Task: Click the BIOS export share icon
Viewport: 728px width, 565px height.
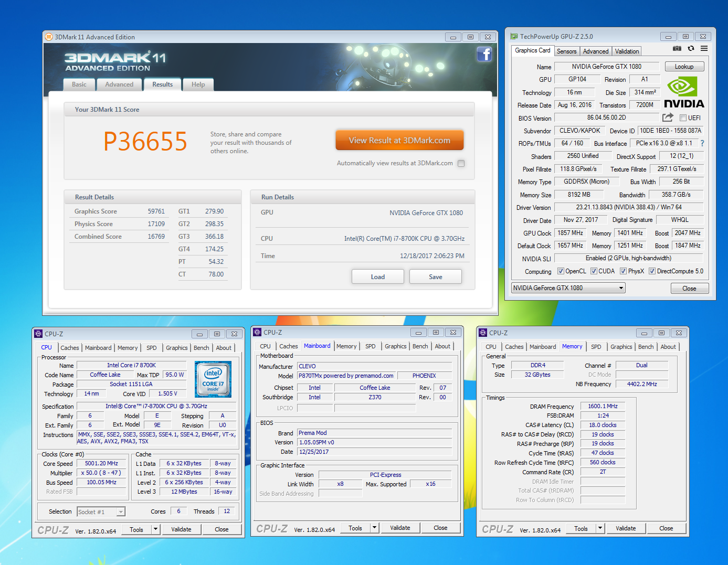Action: (x=668, y=118)
